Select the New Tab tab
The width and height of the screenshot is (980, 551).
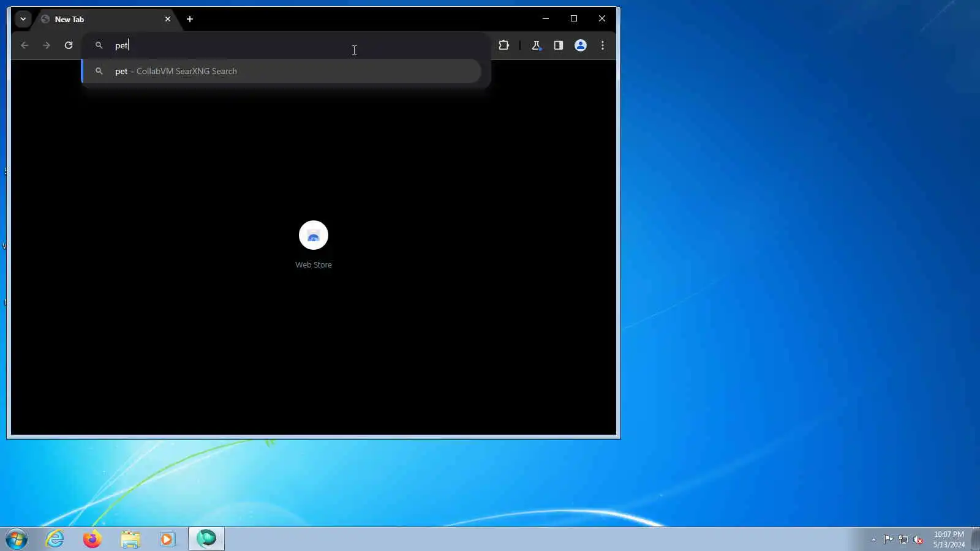[105, 19]
